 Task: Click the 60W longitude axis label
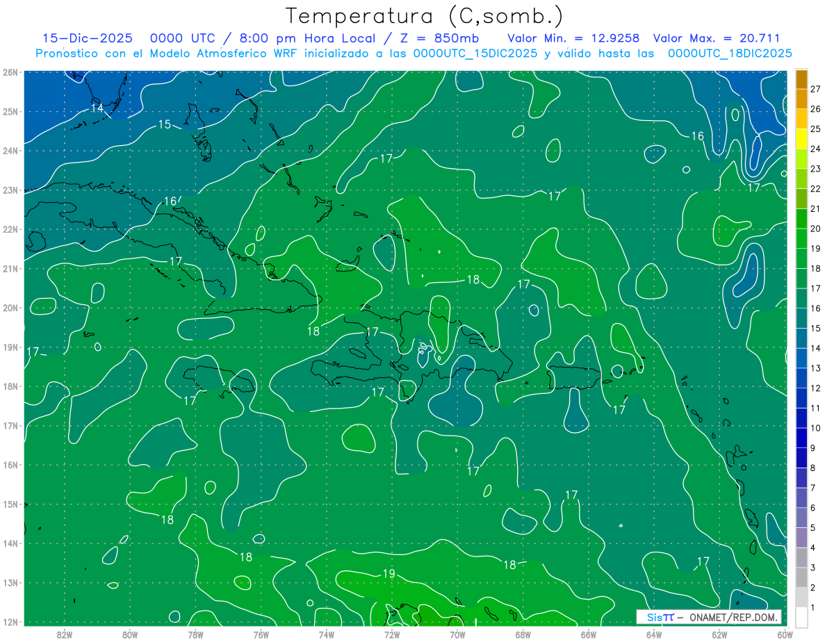click(x=785, y=634)
